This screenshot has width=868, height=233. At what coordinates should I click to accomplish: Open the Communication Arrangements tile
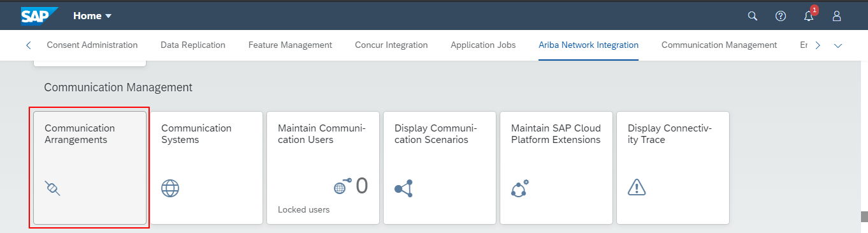(90, 168)
